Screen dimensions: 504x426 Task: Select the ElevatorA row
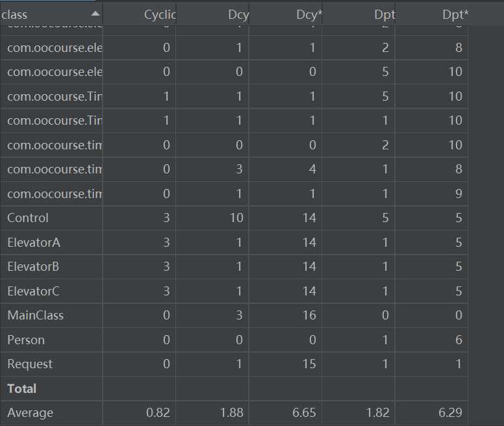pyautogui.click(x=234, y=242)
